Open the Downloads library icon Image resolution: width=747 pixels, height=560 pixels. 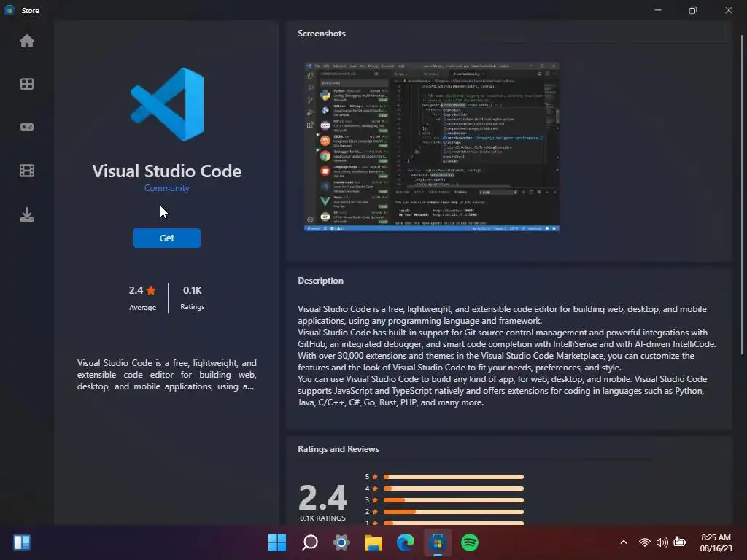(x=27, y=215)
